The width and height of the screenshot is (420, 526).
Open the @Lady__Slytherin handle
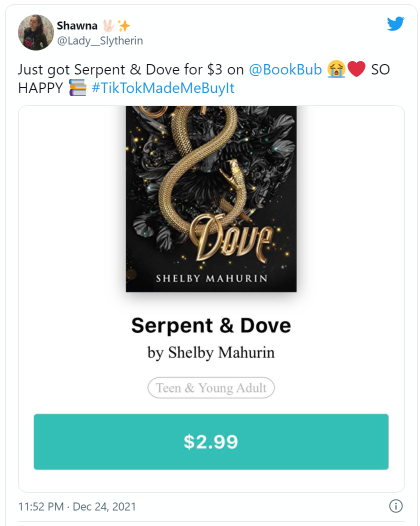coord(100,40)
